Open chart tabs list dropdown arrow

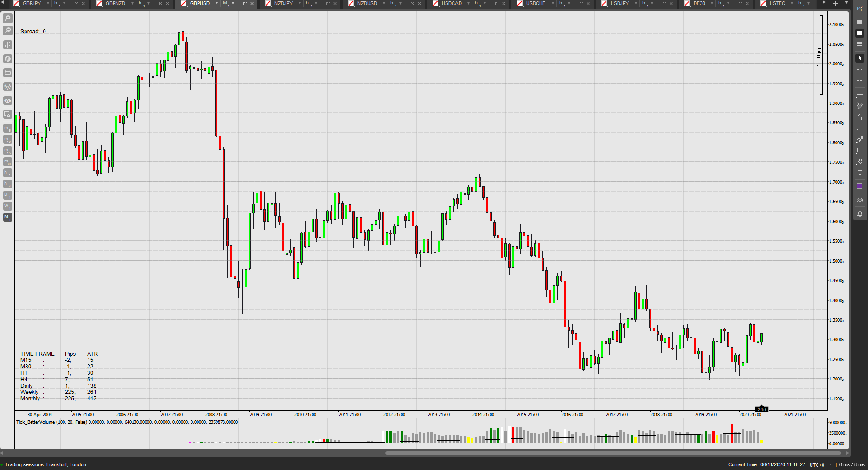(x=846, y=3)
